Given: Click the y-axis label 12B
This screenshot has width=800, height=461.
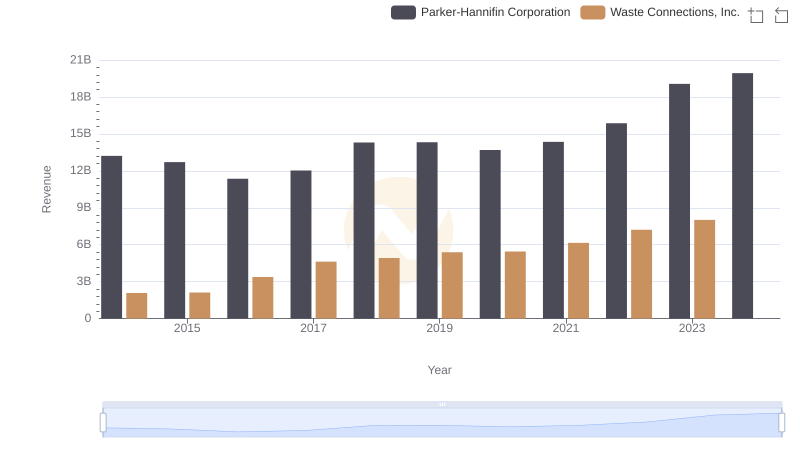Looking at the screenshot, I should click(81, 170).
